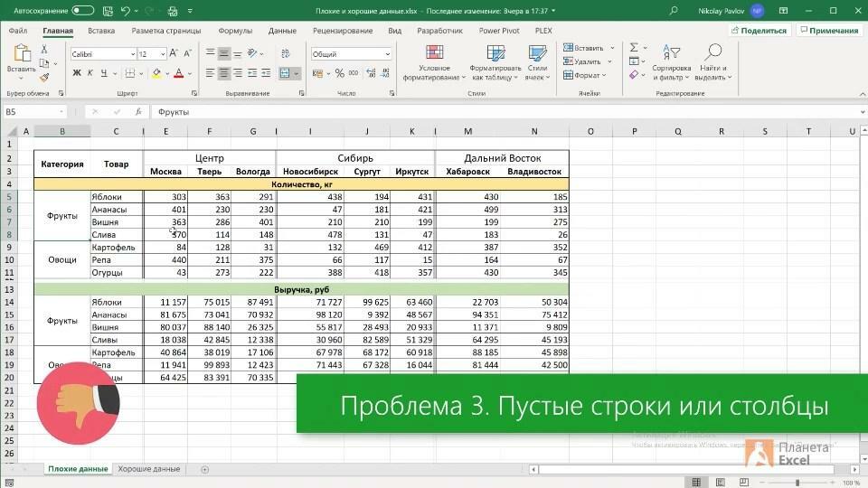This screenshot has height=488, width=868.
Task: Expand the Общий number format dropdown
Action: point(388,54)
